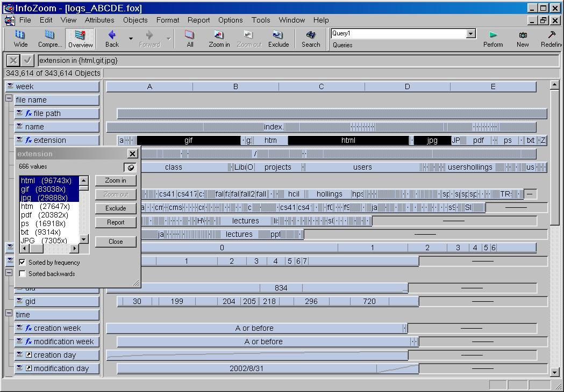Screen dimensions: 564x392
Task: Select pdf value in extension list
Action: 45,215
